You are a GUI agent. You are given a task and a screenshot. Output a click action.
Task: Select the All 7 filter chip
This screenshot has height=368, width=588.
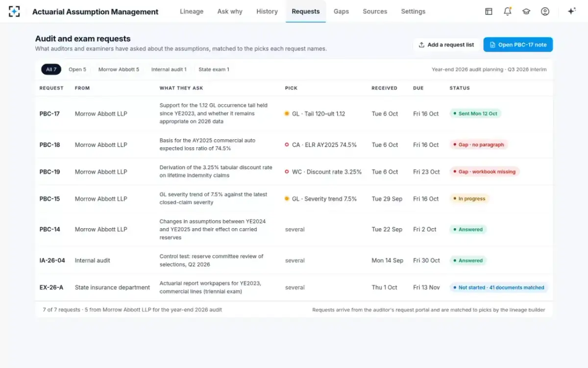pos(51,69)
